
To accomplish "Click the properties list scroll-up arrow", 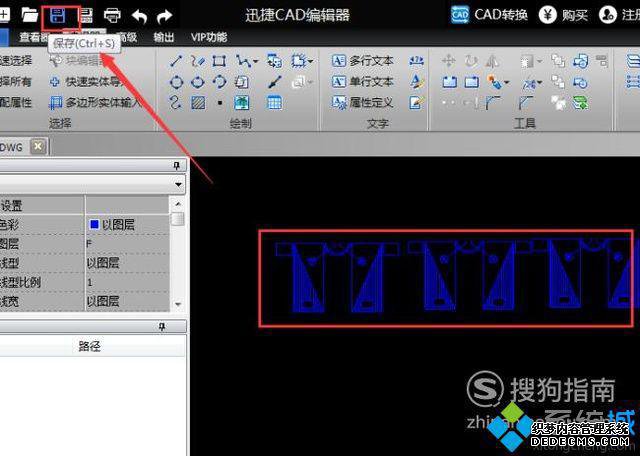I will [x=178, y=204].
